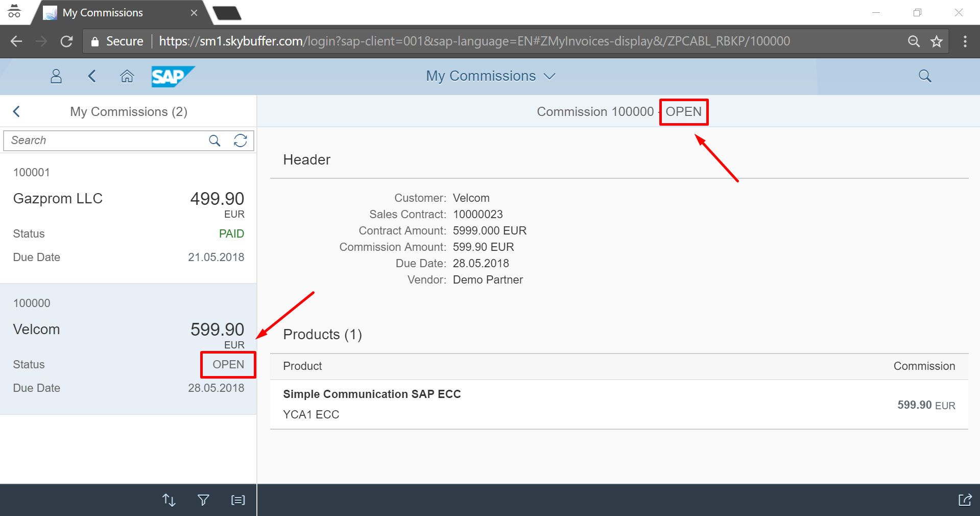Click the Commission Amount 599.90 EUR value
Viewport: 980px width, 516px height.
[483, 247]
